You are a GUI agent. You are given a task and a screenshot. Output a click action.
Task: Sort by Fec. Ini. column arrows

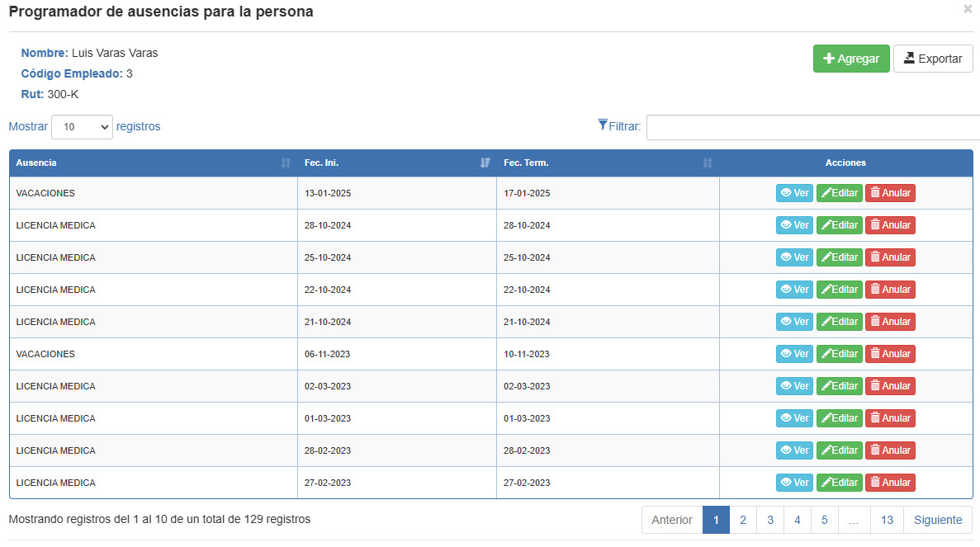(x=485, y=163)
